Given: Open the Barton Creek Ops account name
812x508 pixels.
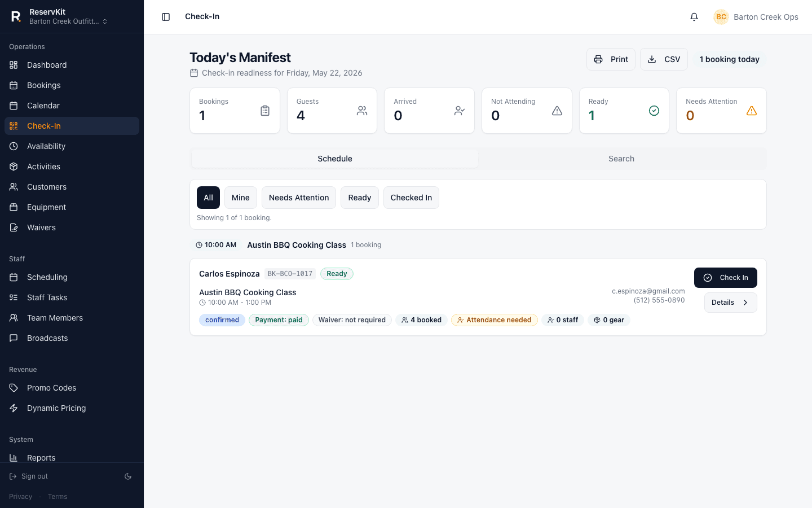Looking at the screenshot, I should (x=766, y=17).
